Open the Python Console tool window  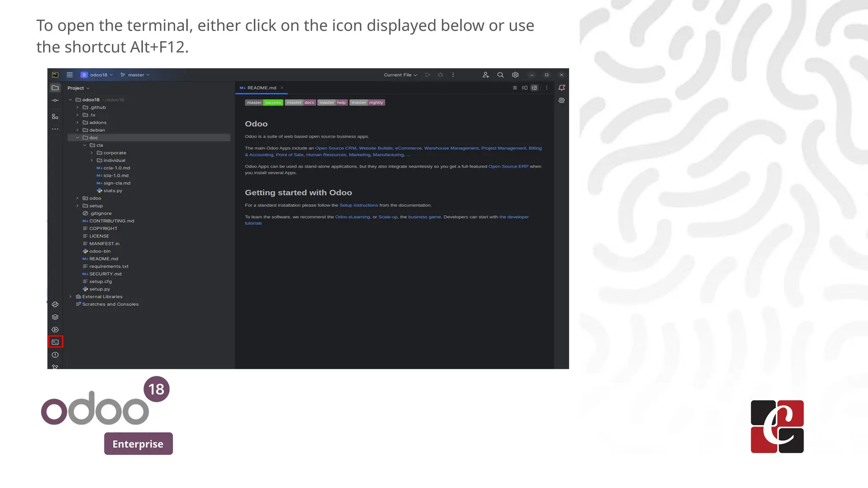(x=55, y=304)
